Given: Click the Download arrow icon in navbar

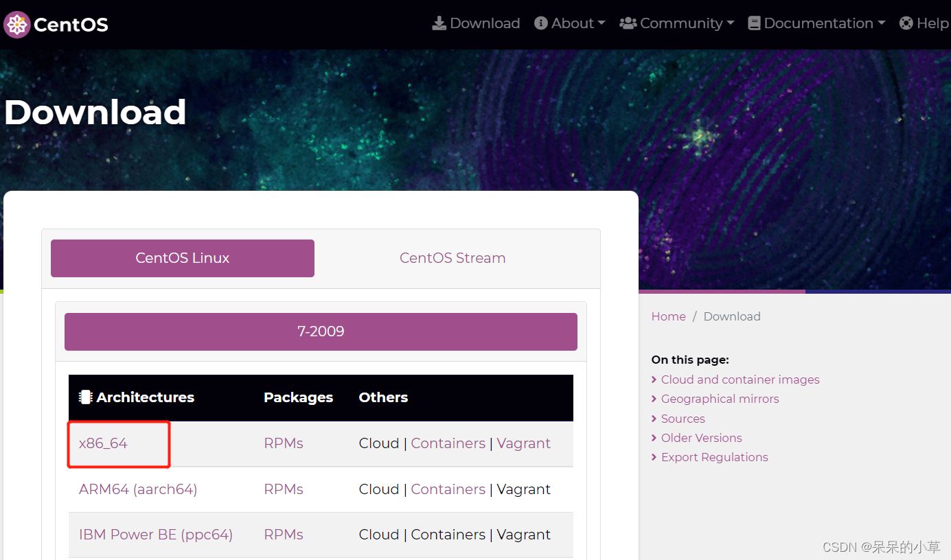Looking at the screenshot, I should coord(439,23).
